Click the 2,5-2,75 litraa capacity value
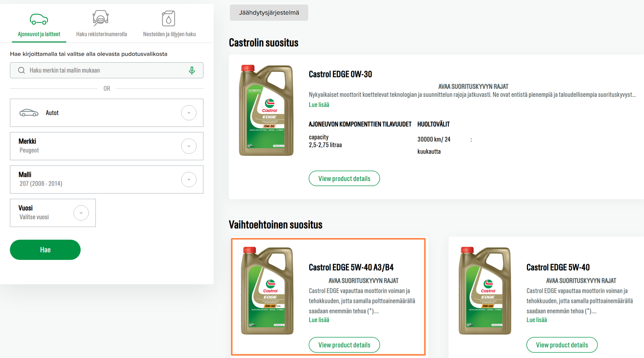The image size is (644, 358). pos(325,145)
